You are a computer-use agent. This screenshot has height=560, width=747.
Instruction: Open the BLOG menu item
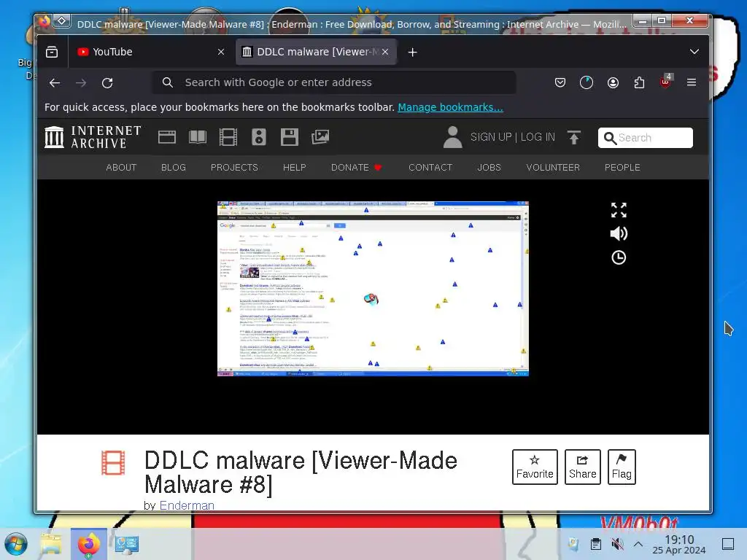click(x=174, y=168)
